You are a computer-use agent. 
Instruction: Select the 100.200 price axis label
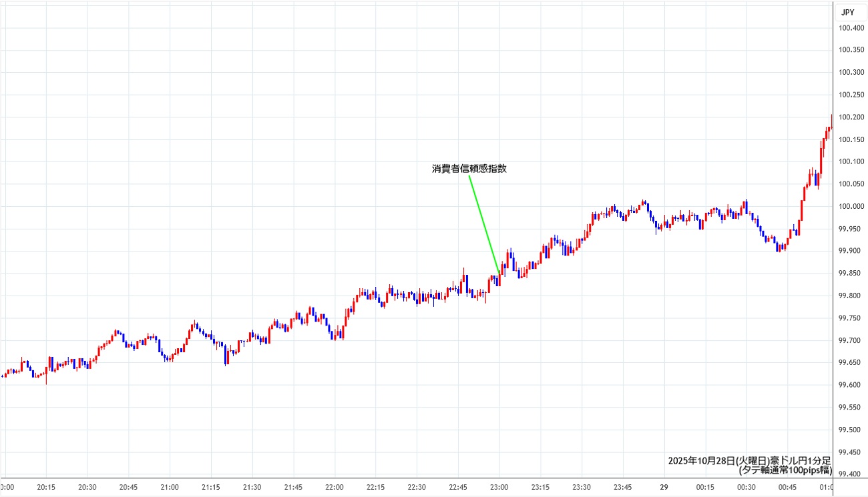pos(851,117)
